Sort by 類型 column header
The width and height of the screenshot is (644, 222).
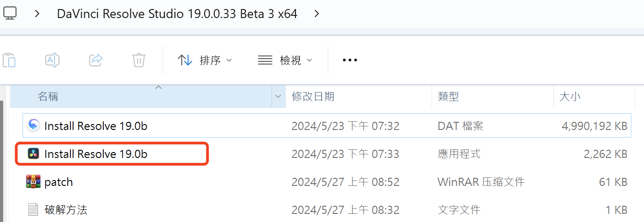(448, 96)
